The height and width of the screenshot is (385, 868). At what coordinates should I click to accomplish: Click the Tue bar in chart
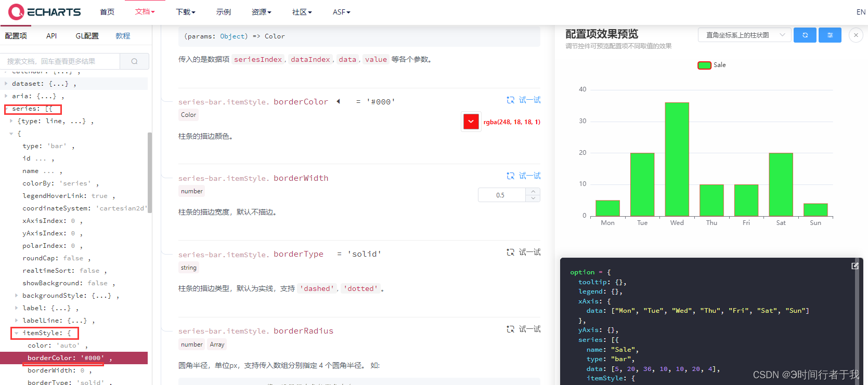coord(642,184)
